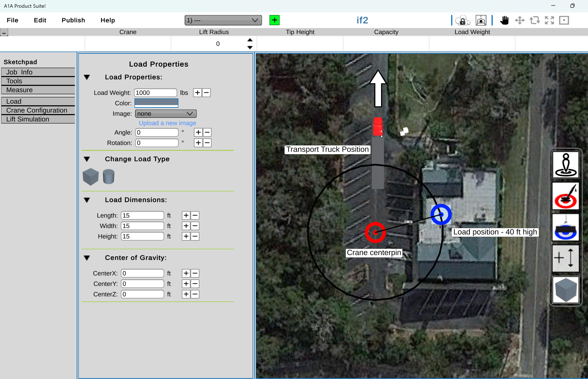Click the CenterY input field
Viewport: 588px width, 379px height.
[142, 284]
